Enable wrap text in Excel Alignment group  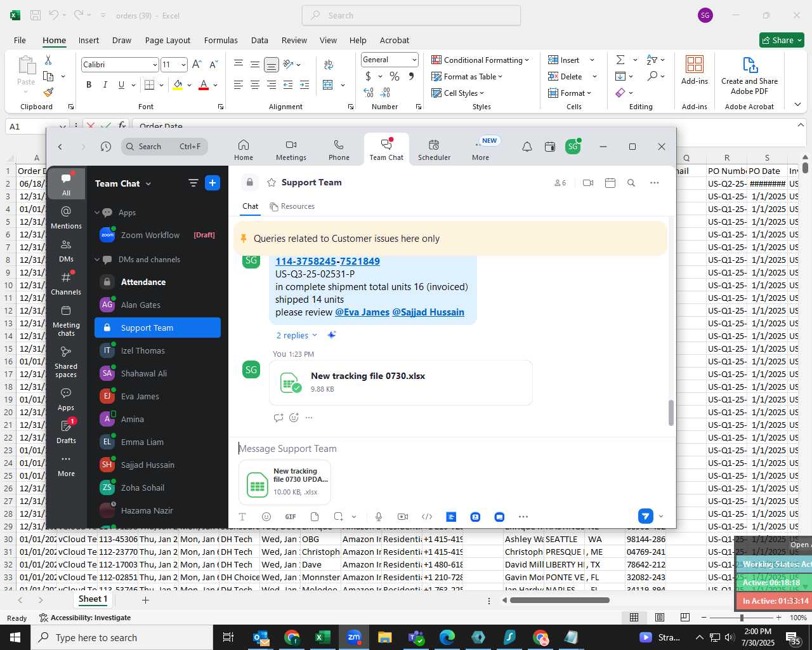329,64
